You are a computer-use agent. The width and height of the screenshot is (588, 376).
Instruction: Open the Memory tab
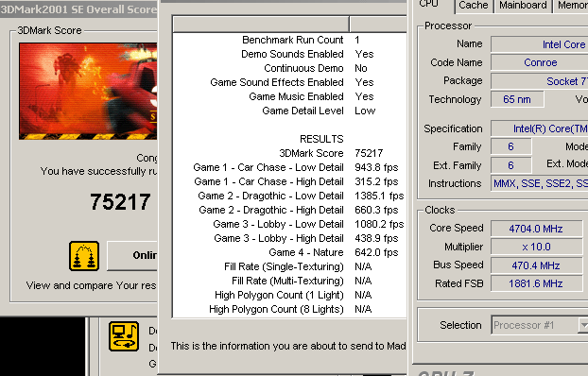572,6
